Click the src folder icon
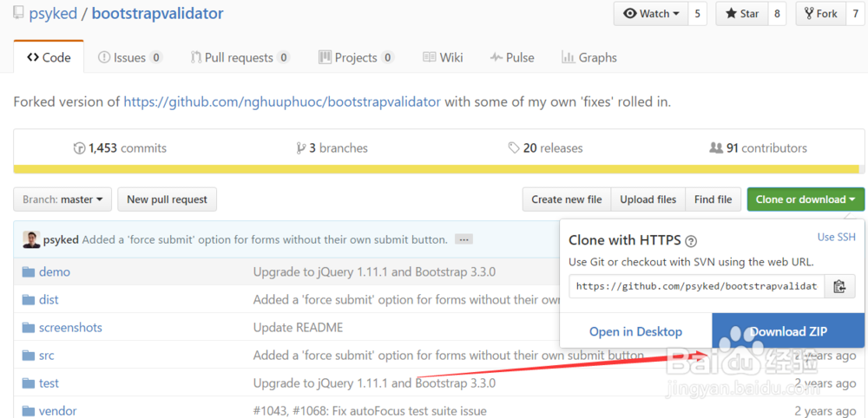 click(x=29, y=356)
